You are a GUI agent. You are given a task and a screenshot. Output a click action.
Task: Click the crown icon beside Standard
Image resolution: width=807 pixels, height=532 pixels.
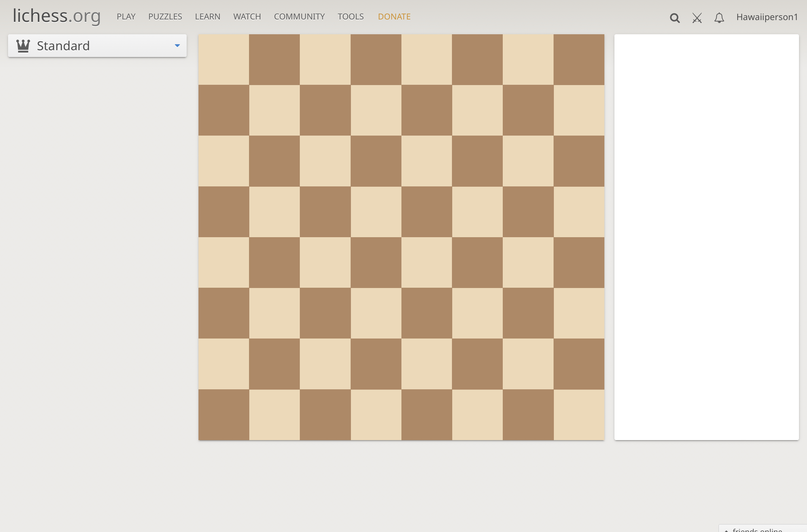pos(23,46)
